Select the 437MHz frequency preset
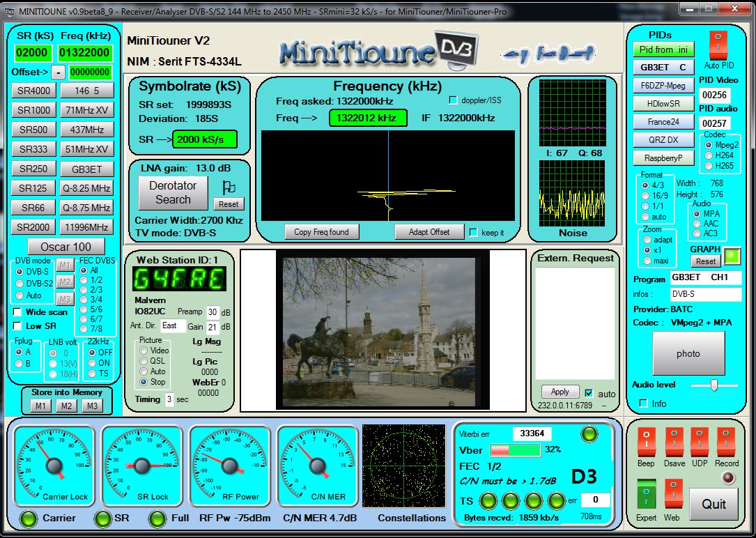 coord(87,129)
